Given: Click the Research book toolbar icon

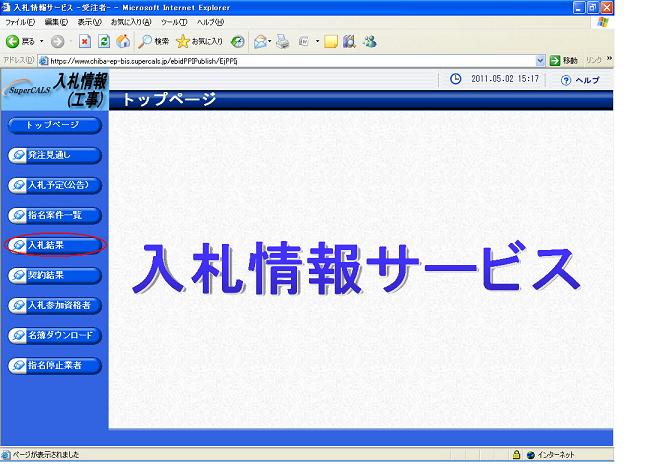Looking at the screenshot, I should (349, 42).
